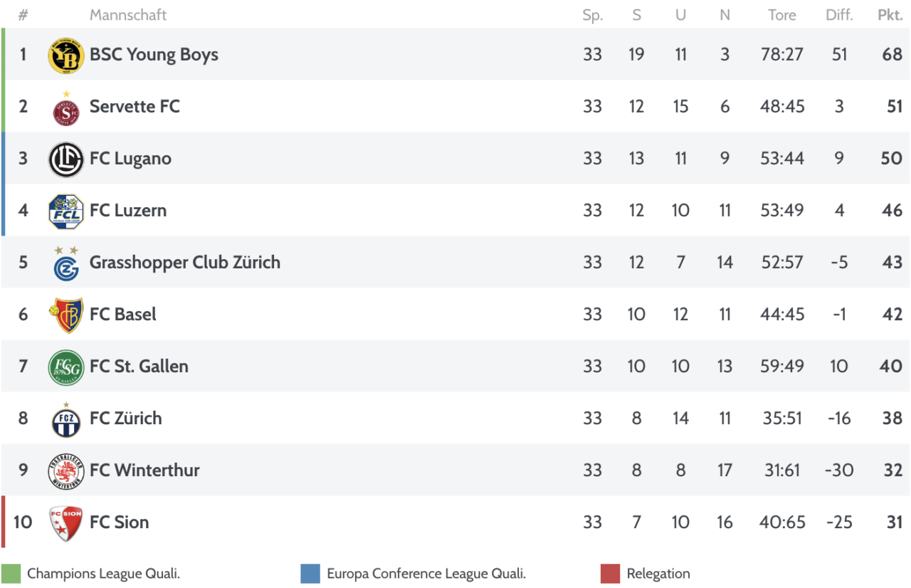Click the Tore column header
The image size is (911, 588).
[x=782, y=15]
